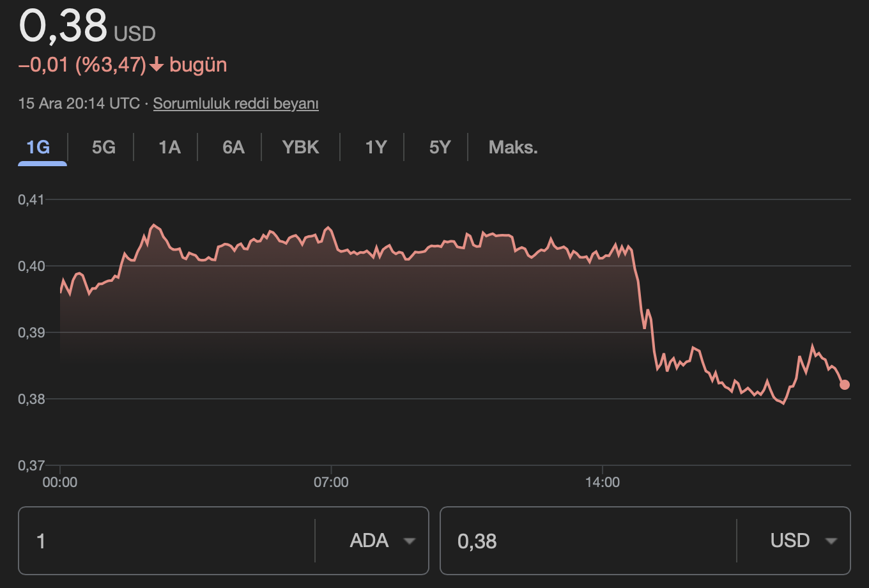869x588 pixels.
Task: Open the 5Y five-year chart
Action: coord(440,148)
